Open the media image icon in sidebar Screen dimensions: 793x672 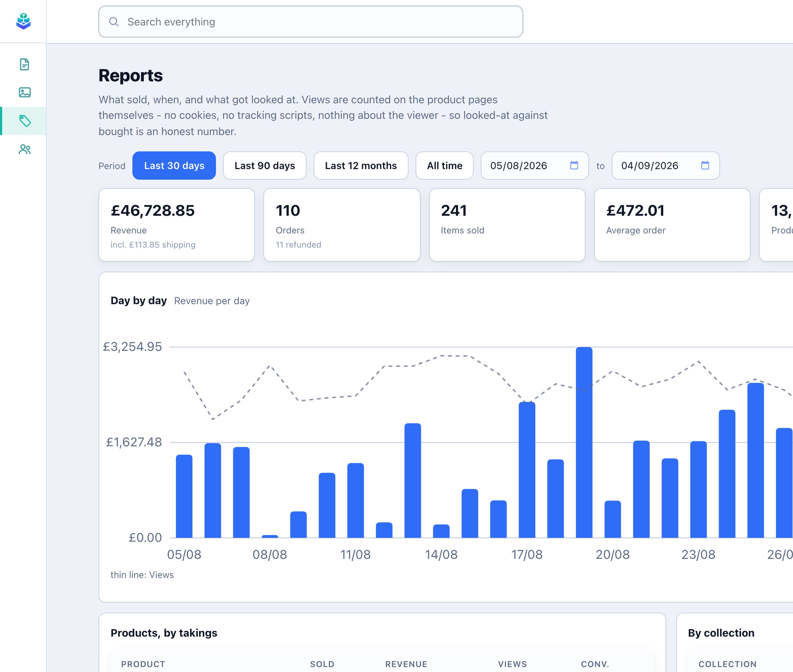[25, 92]
